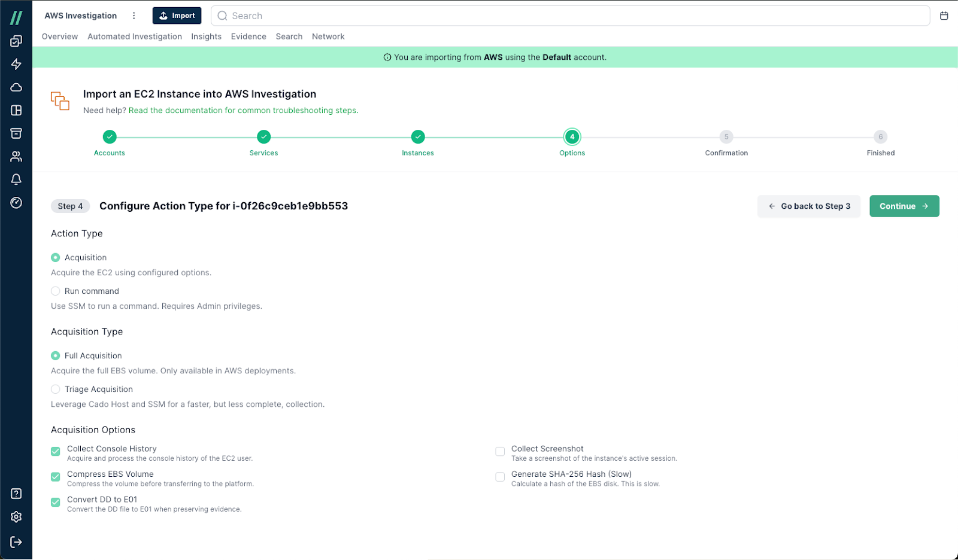Select the Run command action type
The width and height of the screenshot is (958, 560).
tap(56, 291)
